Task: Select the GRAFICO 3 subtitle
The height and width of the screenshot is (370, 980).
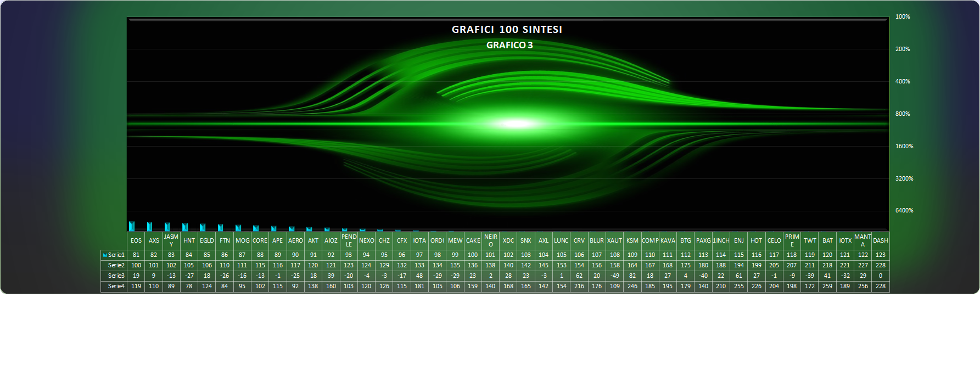Action: point(509,45)
